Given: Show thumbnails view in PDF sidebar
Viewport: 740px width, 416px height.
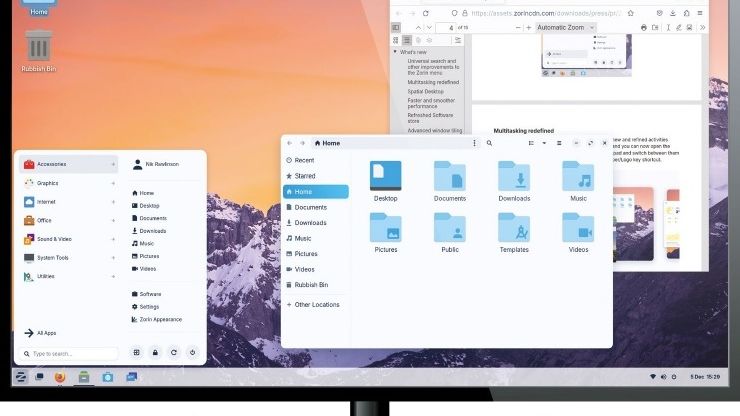Looking at the screenshot, I should click(395, 41).
